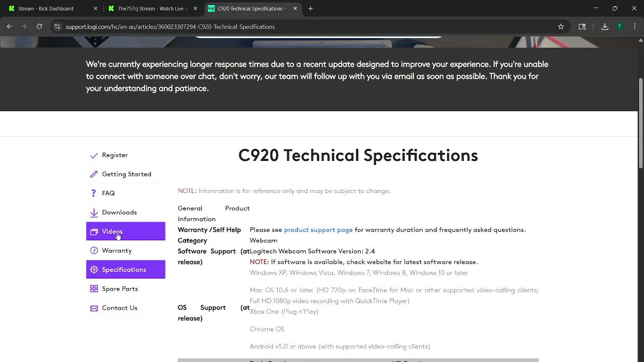The image size is (644, 362).
Task: Click the Spare Parts grid icon
Action: 94,289
